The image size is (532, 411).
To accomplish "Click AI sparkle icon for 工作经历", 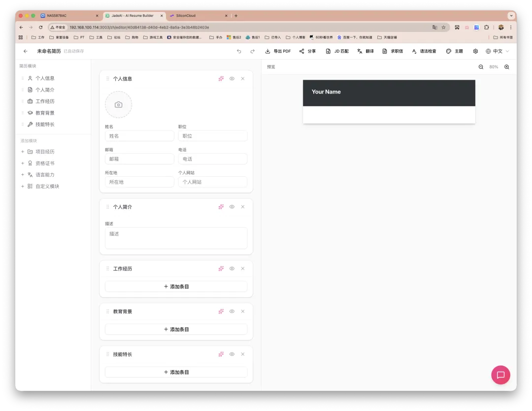I will coord(221,269).
